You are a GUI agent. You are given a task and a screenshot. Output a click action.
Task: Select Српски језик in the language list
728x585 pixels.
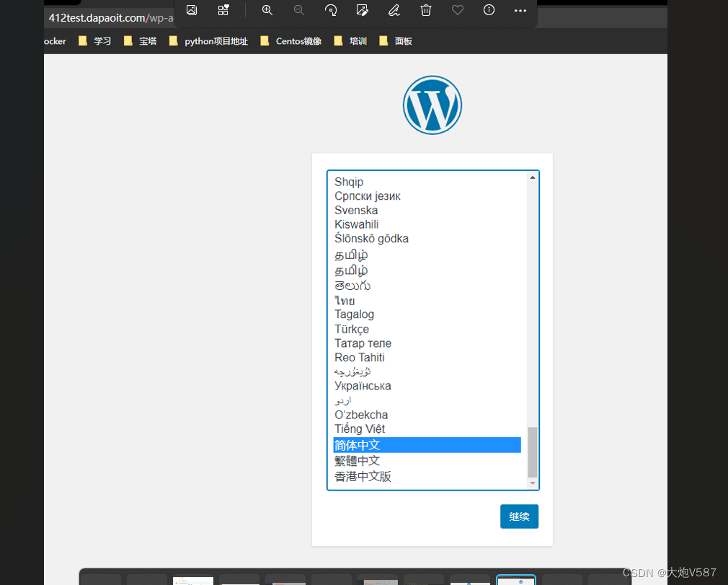(427, 196)
